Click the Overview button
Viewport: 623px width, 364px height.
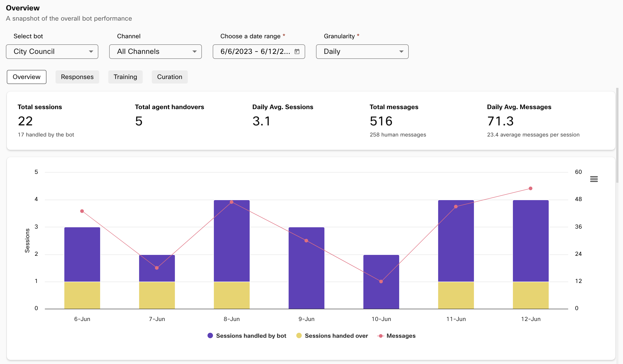pyautogui.click(x=27, y=77)
